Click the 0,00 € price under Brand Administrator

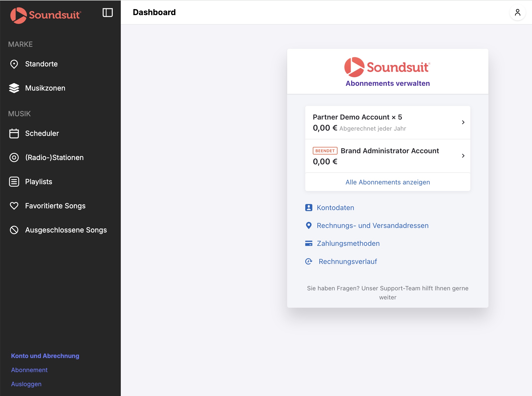(x=325, y=162)
